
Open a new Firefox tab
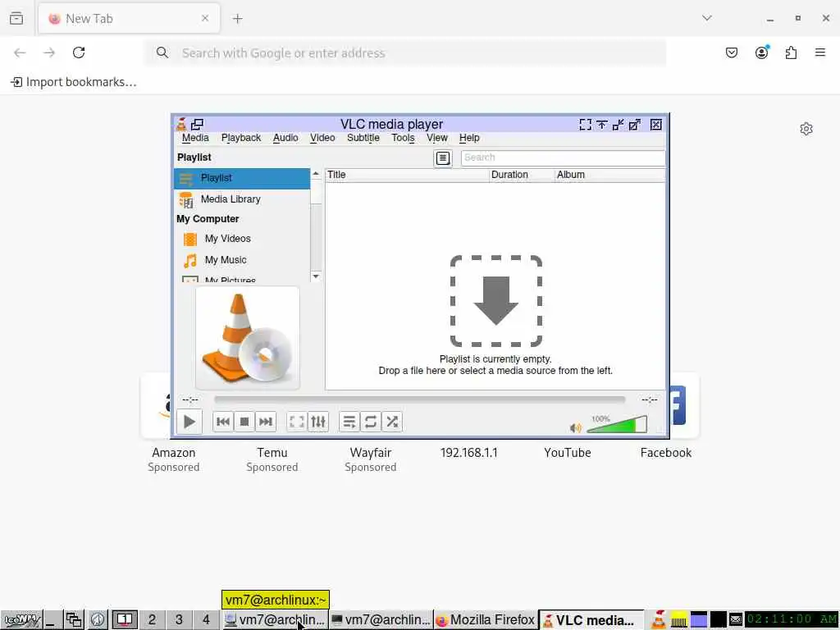coord(237,19)
